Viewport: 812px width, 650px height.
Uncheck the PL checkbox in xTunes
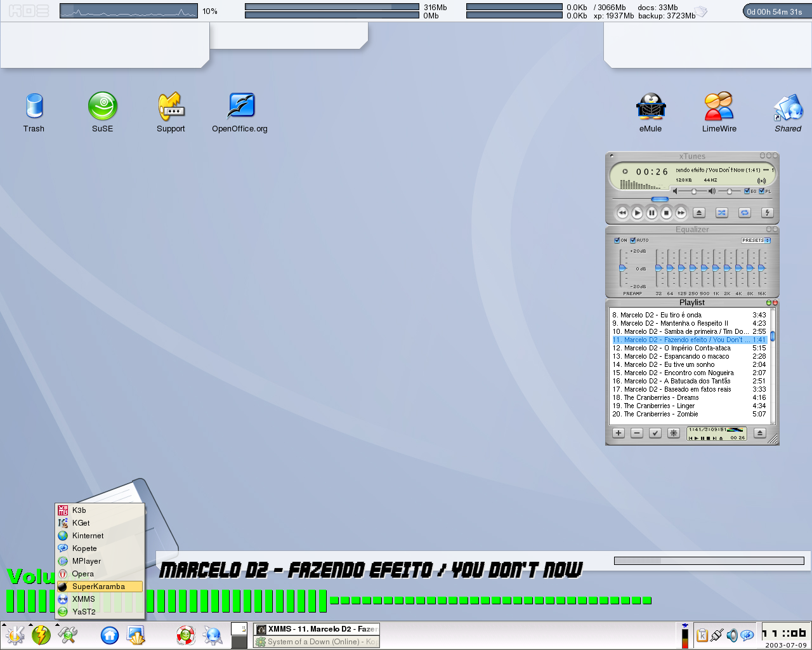click(762, 191)
